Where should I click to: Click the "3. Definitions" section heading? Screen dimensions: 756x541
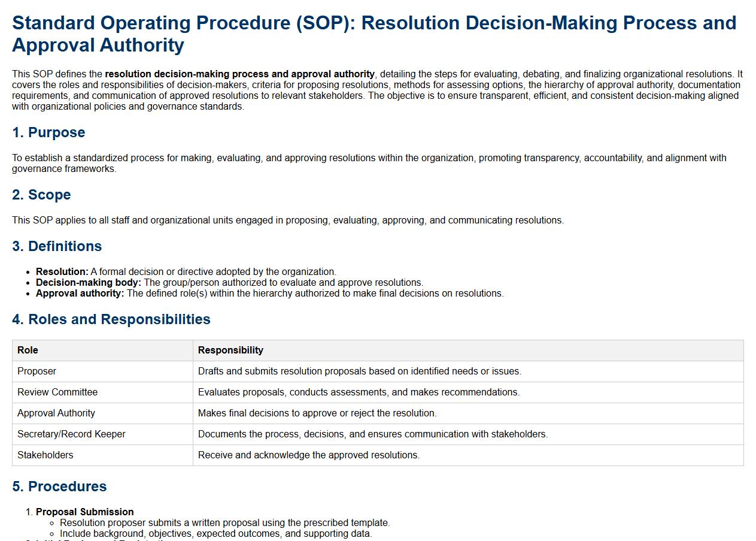tap(57, 246)
